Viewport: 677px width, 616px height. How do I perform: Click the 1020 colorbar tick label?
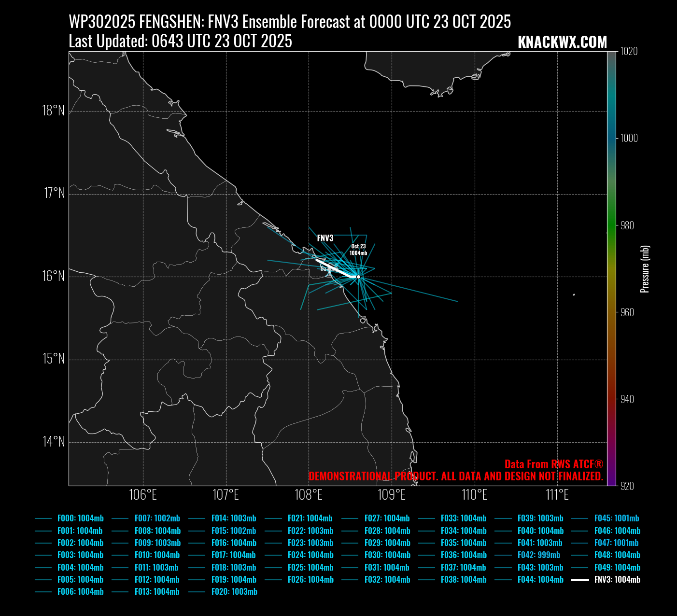click(x=629, y=51)
